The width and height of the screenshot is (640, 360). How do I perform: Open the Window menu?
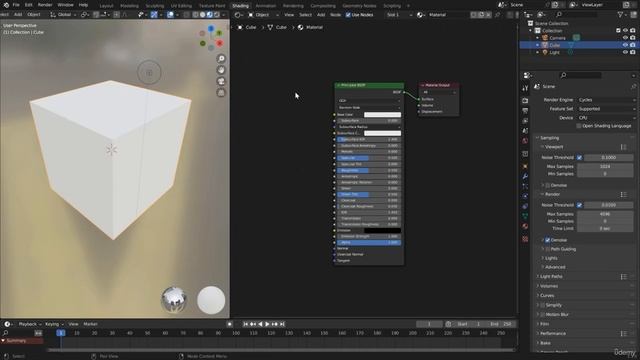[65, 5]
